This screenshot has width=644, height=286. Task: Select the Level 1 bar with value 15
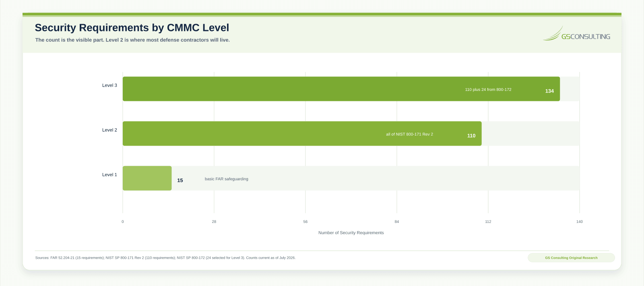147,178
